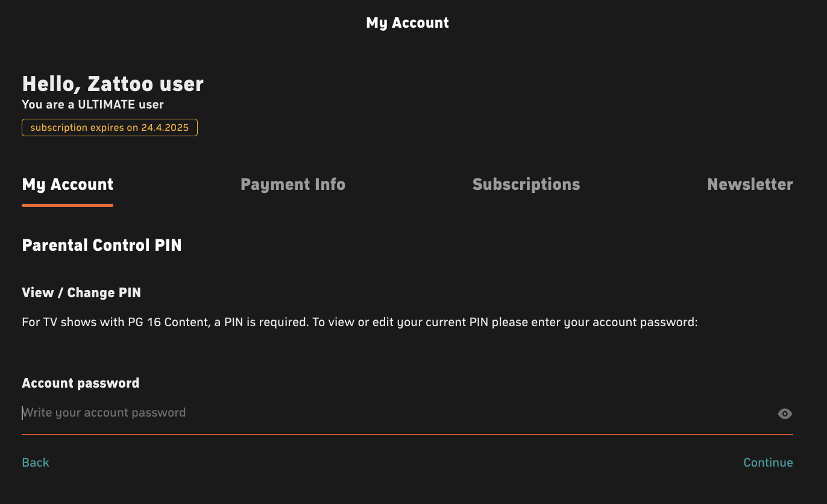Click the Write your account password placeholder

click(x=104, y=413)
